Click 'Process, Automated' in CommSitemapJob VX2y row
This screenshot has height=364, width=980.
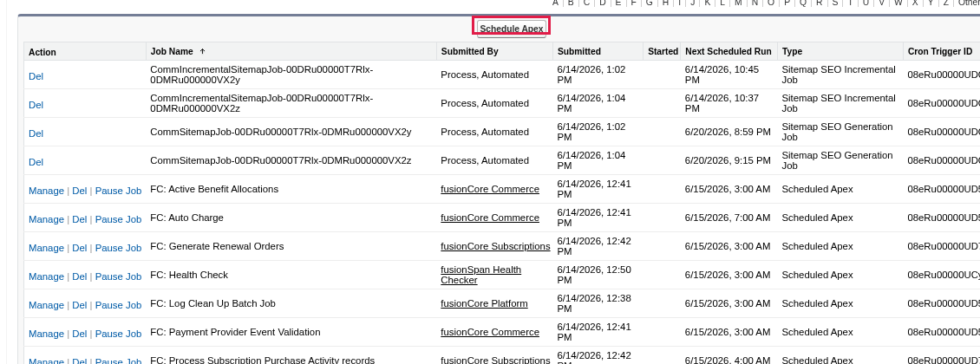485,133
